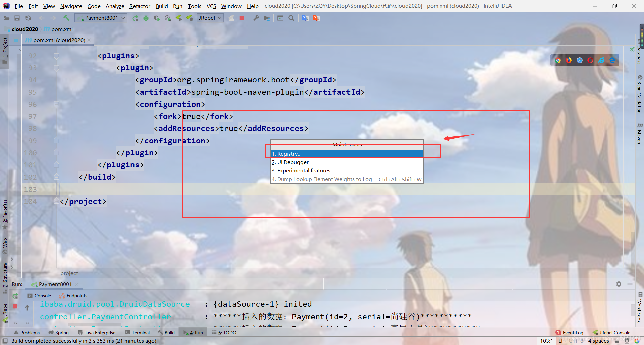
Task: Choose Experimental features... in the popup
Action: click(x=347, y=170)
